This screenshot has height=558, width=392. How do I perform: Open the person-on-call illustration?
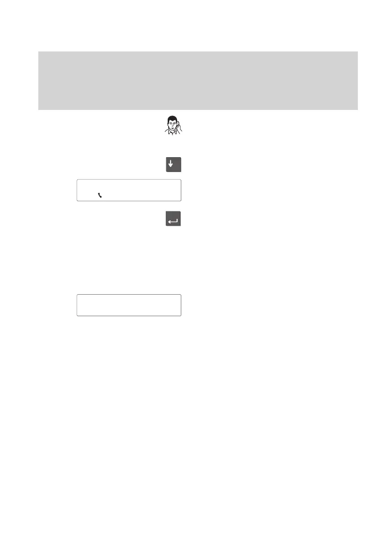click(x=173, y=125)
